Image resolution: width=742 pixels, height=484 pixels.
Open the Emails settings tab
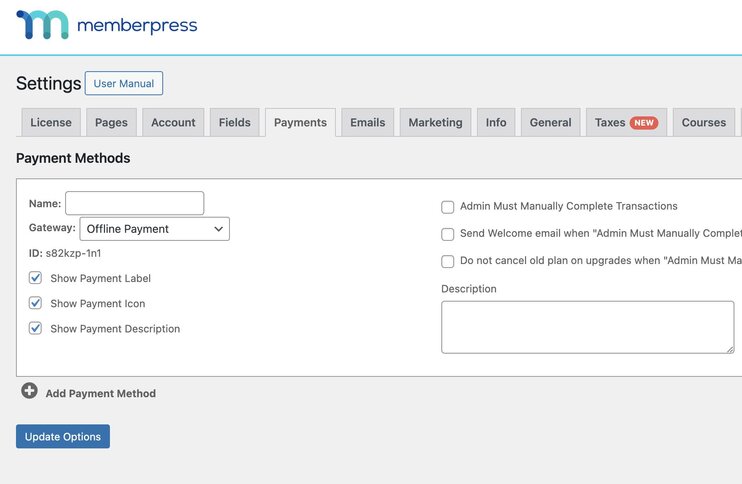367,123
